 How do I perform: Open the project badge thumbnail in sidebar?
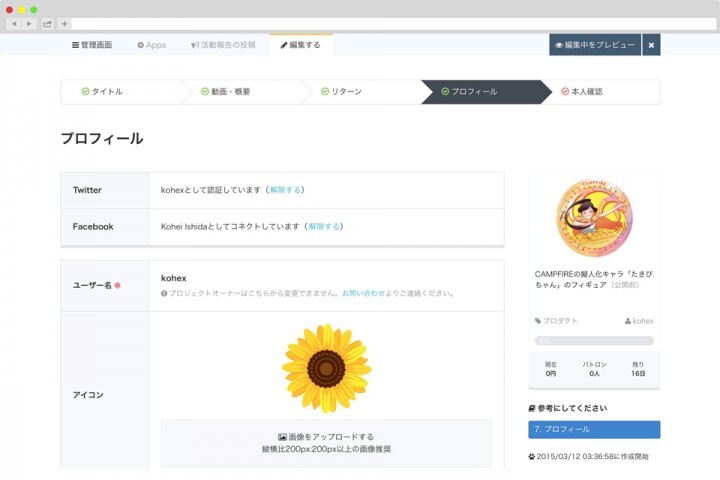coord(594,218)
